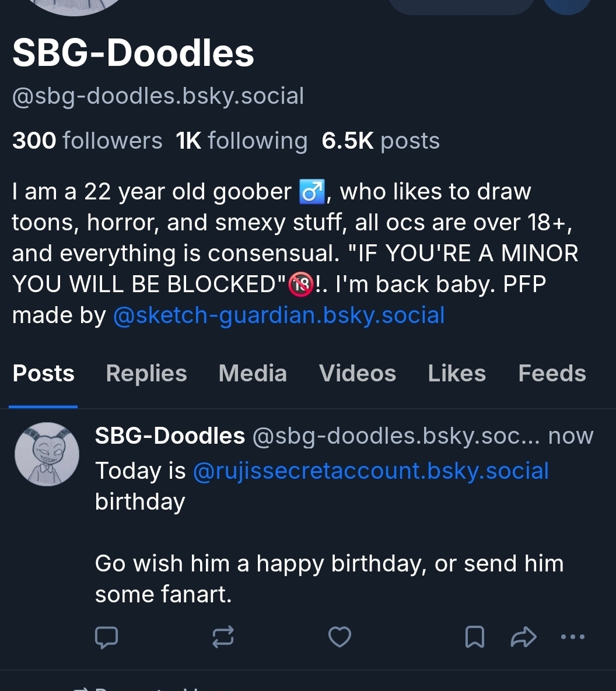
Task: Tap the SBG-Doodles post avatar
Action: [47, 454]
